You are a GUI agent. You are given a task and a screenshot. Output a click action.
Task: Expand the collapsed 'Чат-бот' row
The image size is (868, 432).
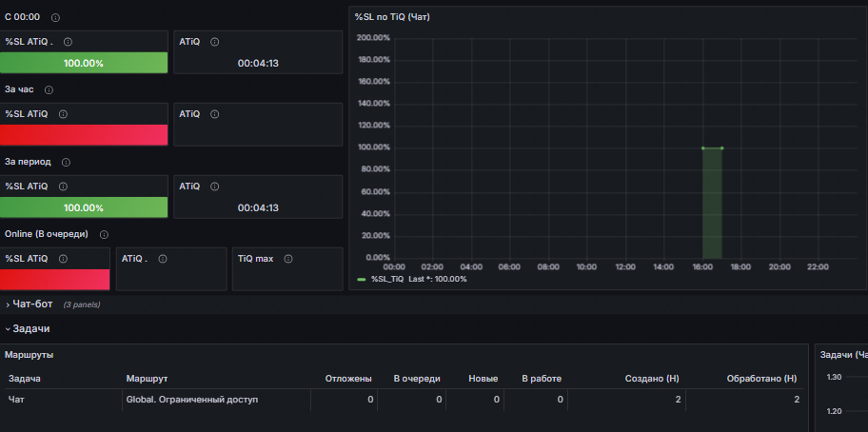(x=31, y=304)
